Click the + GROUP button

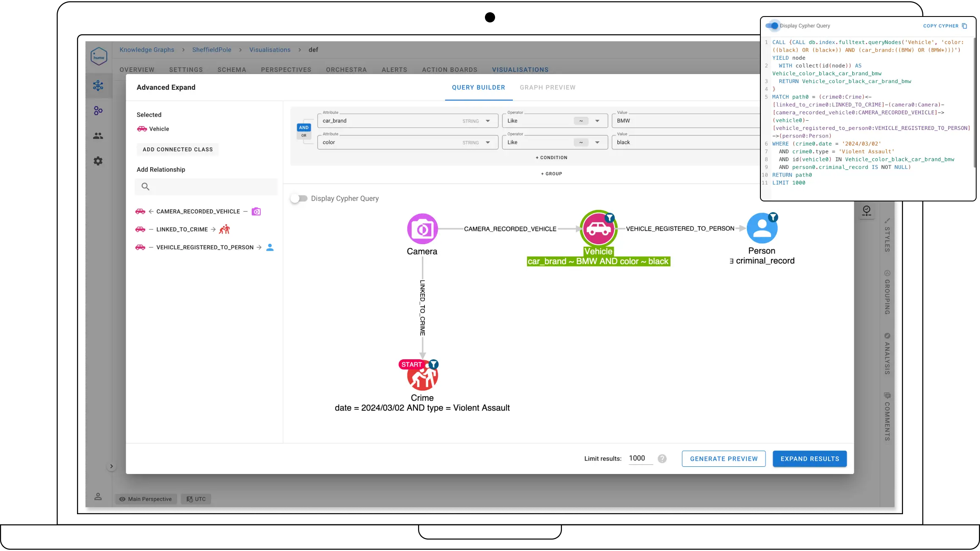tap(551, 174)
